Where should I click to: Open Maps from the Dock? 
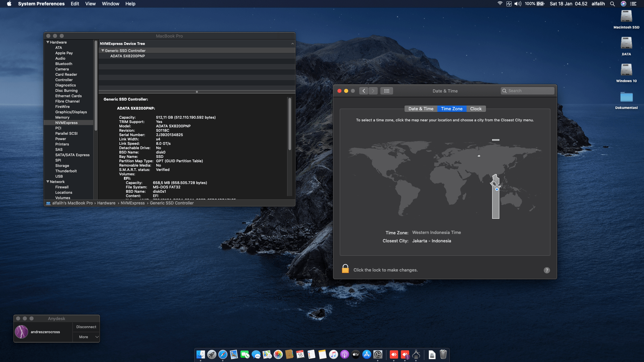click(267, 354)
